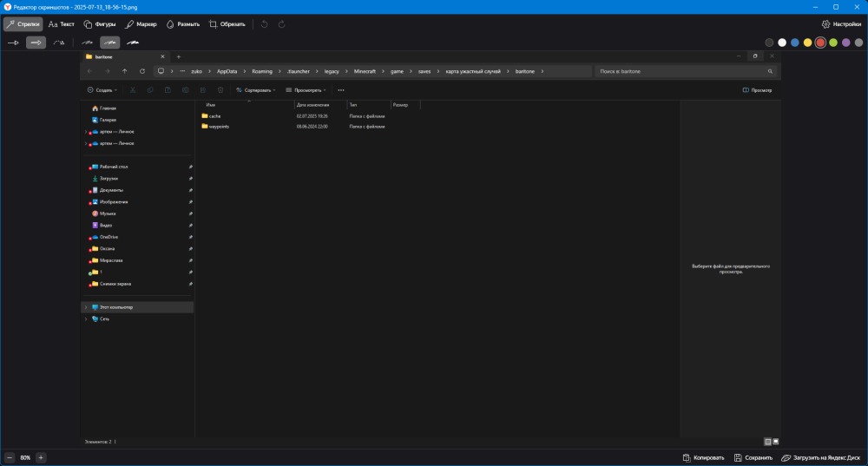This screenshot has width=868, height=466.
Task: Click the three-dots more options in Explorer toolbar
Action: pos(341,90)
